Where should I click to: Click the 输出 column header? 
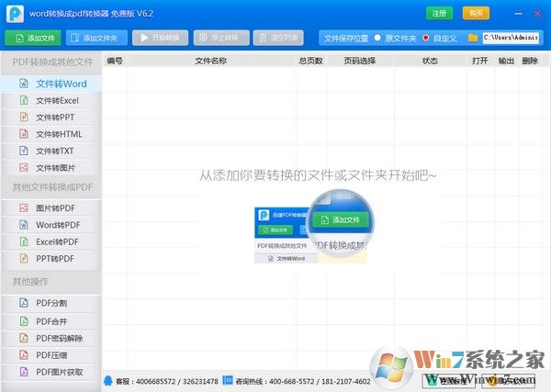(x=506, y=61)
